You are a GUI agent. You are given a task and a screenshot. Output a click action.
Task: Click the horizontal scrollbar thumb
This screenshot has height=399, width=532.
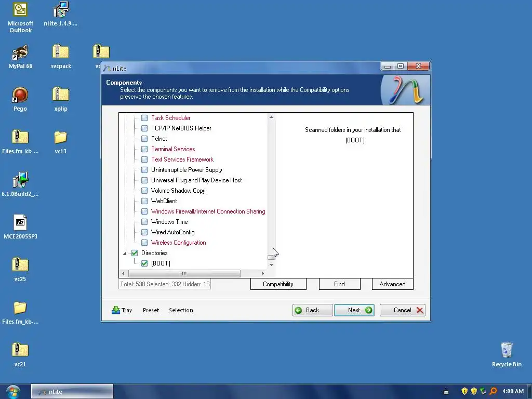tap(184, 273)
